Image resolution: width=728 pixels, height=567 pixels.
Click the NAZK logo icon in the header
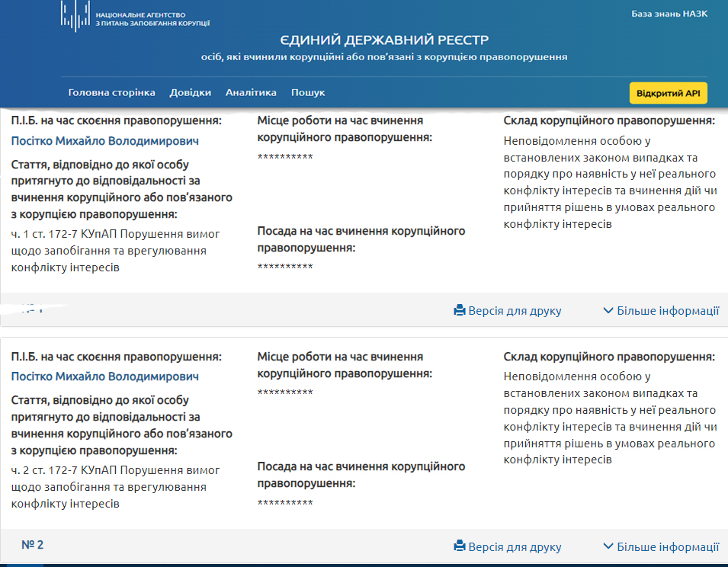[75, 17]
